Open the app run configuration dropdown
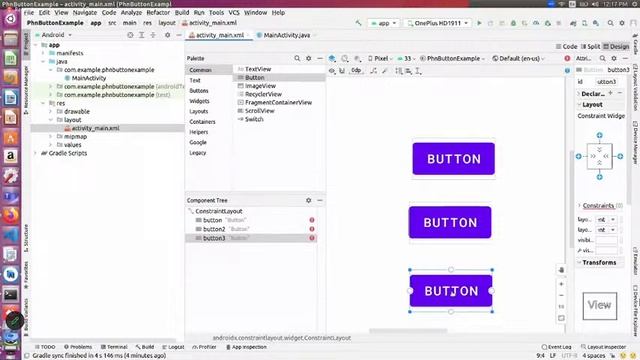Image resolution: width=640 pixels, height=360 pixels. point(384,23)
